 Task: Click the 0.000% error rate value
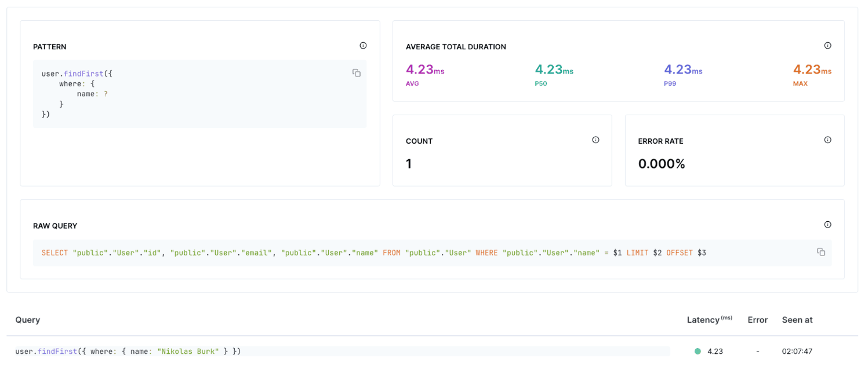click(662, 163)
